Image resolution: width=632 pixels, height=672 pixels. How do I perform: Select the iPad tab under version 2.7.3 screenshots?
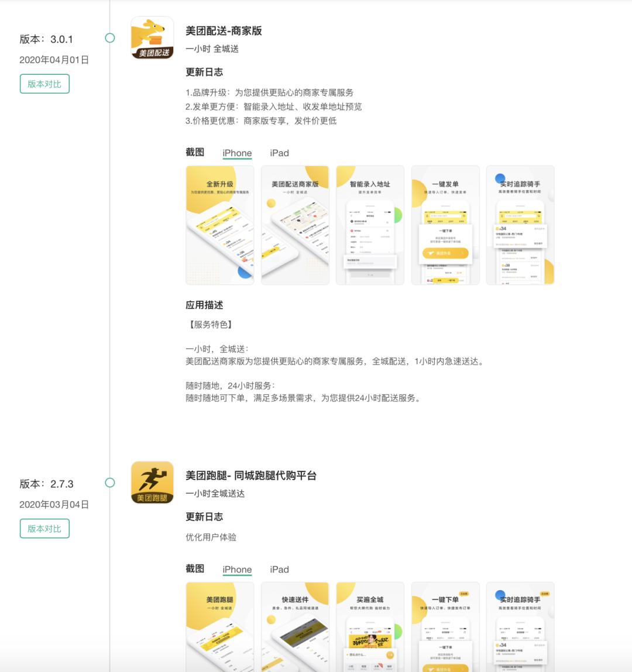click(x=280, y=570)
